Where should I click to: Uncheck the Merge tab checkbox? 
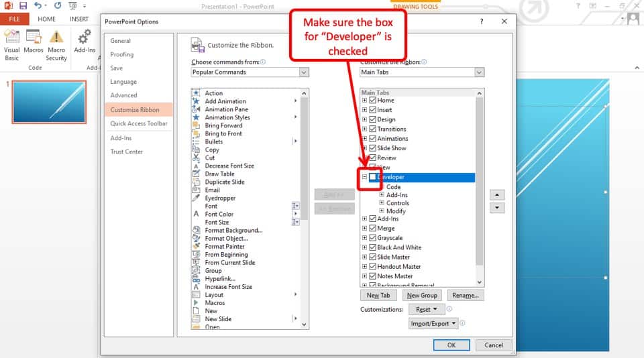point(372,228)
